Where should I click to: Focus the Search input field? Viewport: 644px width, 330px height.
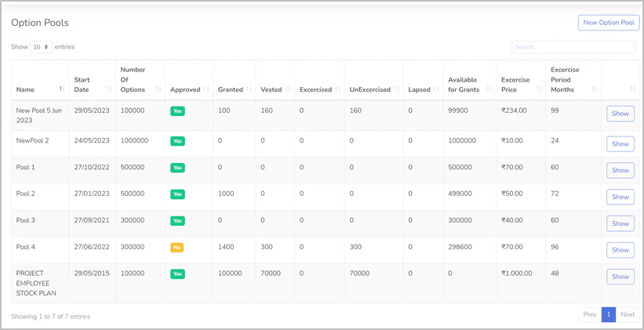point(573,47)
